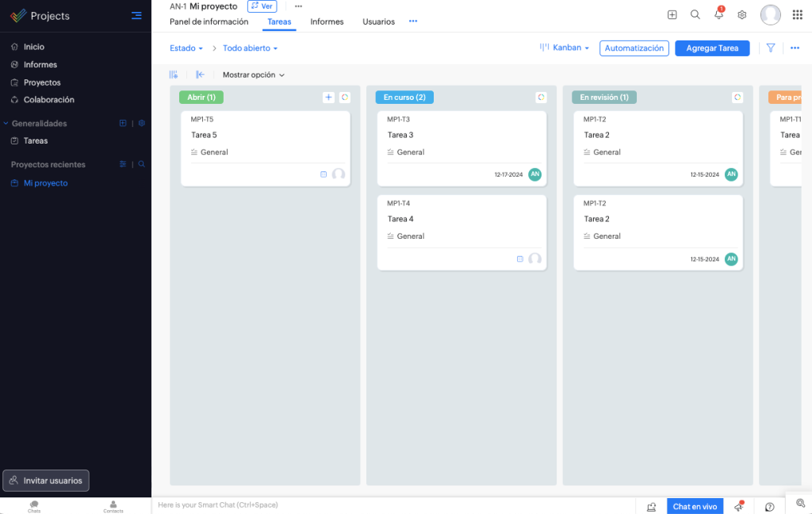Toggle the Ver switch next to Mi proyecto

pos(262,6)
